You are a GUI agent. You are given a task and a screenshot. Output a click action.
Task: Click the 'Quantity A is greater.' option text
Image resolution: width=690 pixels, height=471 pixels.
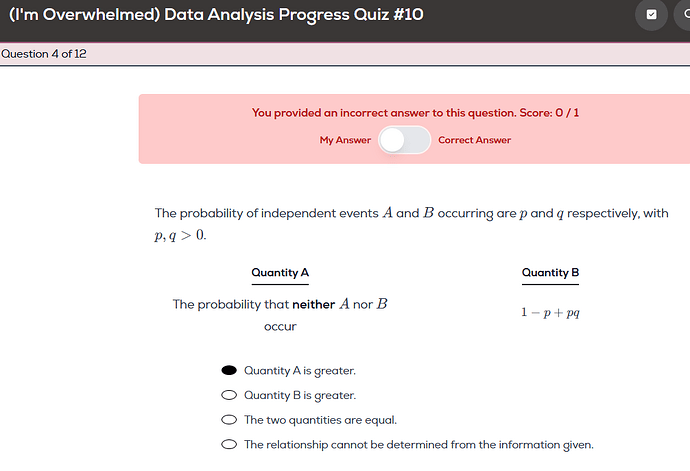pyautogui.click(x=300, y=371)
